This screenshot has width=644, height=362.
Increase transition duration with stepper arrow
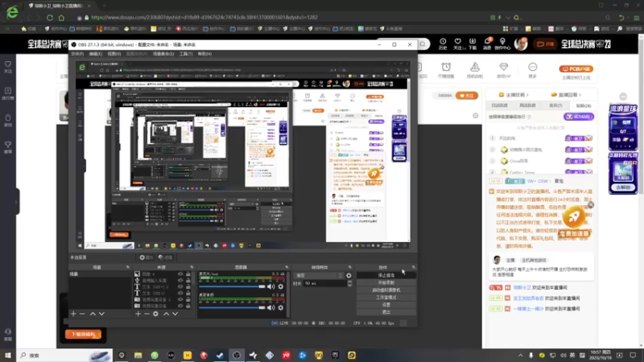[349, 282]
